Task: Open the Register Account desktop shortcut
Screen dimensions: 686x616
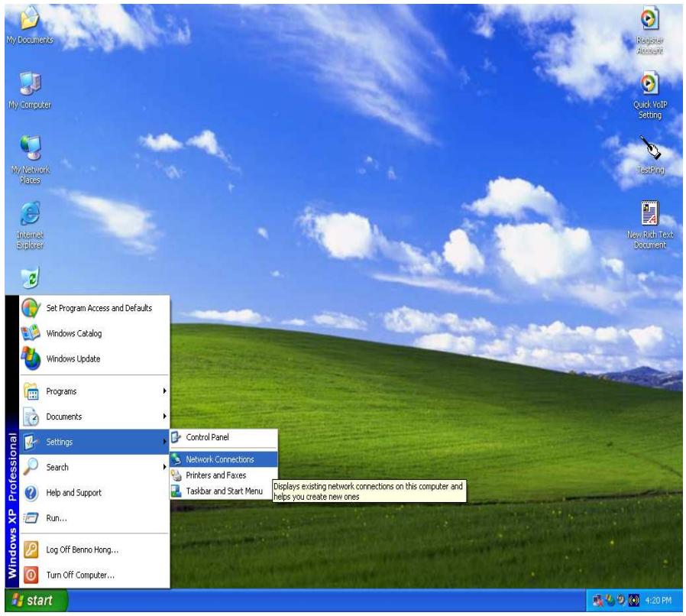Action: 649,30
